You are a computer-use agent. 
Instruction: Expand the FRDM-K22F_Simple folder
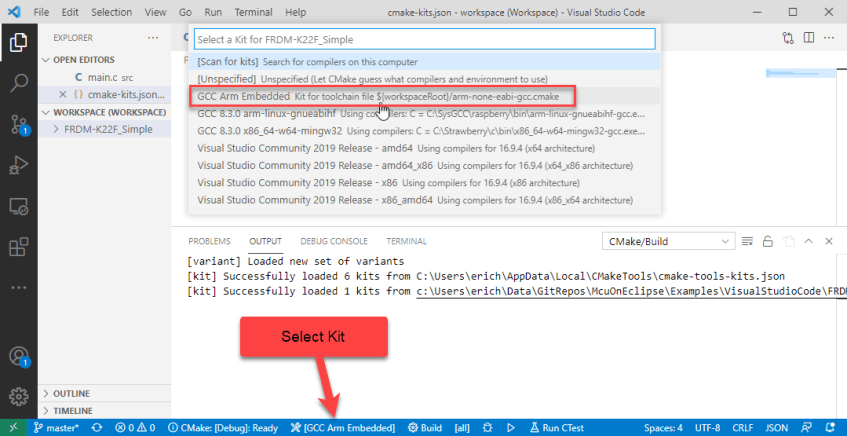click(x=108, y=129)
